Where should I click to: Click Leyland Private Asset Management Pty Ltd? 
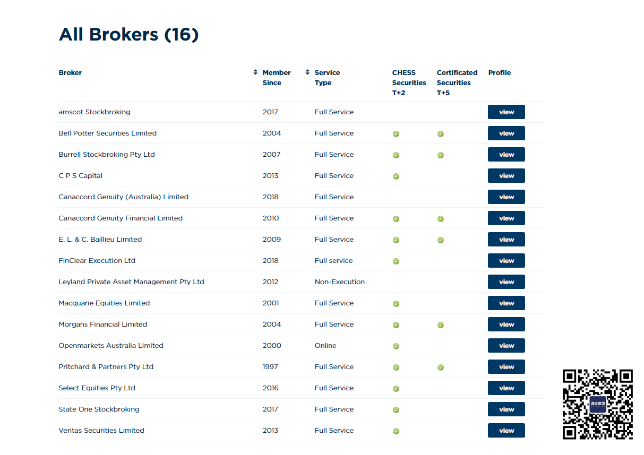pos(131,282)
